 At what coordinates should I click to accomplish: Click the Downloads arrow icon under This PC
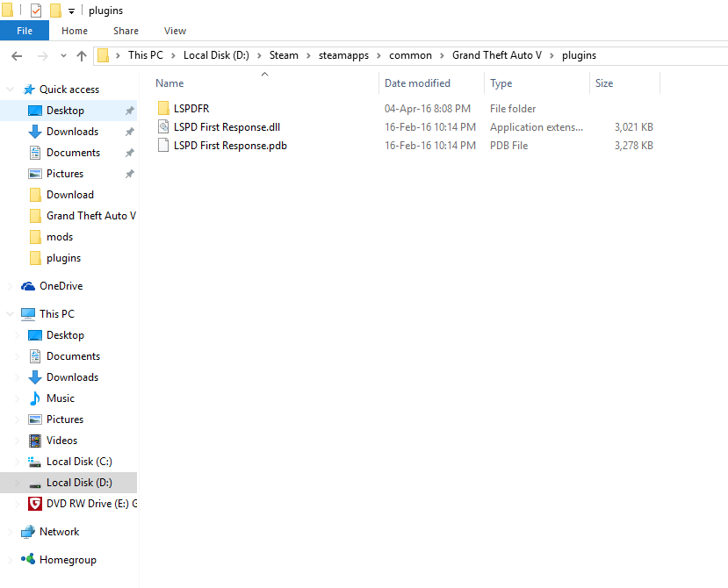tap(35, 377)
